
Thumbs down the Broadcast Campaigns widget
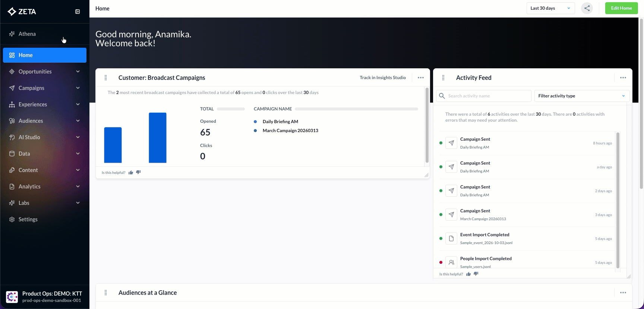coord(138,172)
